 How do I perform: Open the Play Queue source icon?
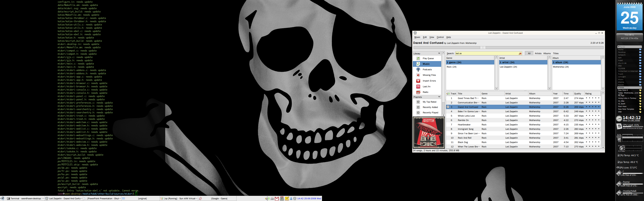pyautogui.click(x=418, y=58)
